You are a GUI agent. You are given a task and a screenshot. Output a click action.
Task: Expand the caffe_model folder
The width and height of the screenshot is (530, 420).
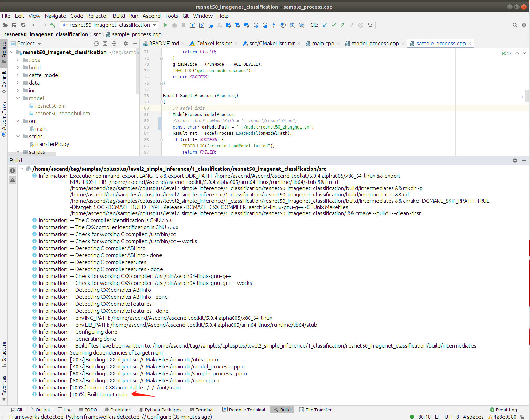point(18,75)
